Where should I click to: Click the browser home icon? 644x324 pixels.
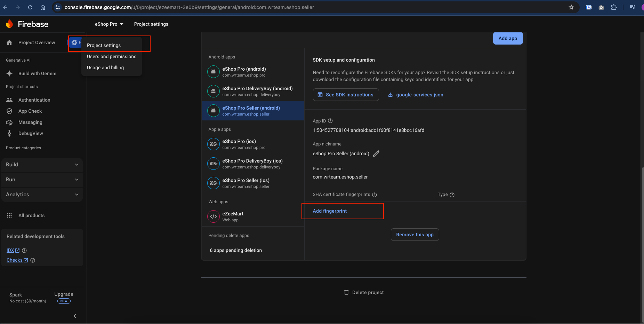point(43,7)
